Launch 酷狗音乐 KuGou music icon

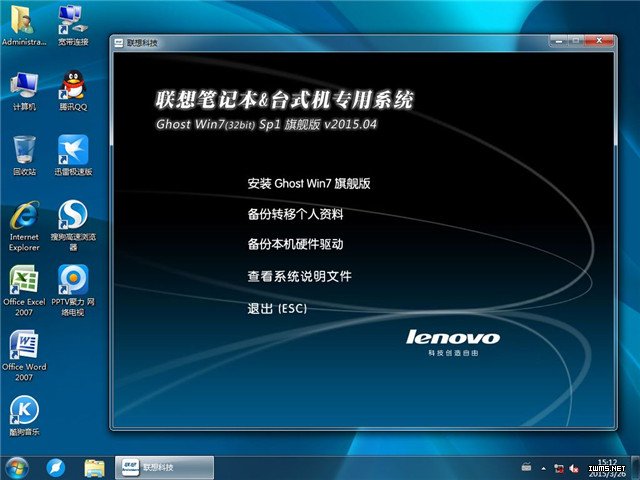tap(24, 416)
